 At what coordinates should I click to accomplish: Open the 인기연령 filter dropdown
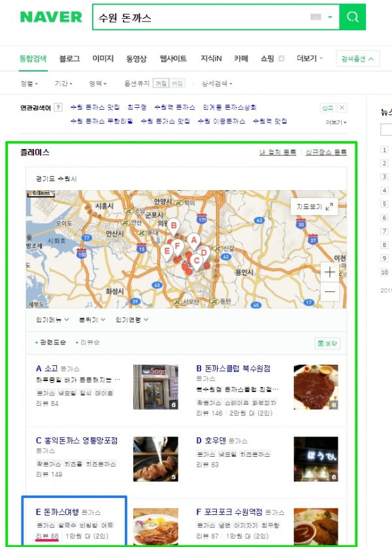pyautogui.click(x=132, y=320)
